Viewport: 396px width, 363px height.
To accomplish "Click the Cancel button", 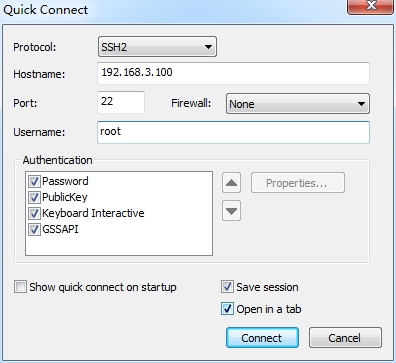I will click(x=345, y=338).
